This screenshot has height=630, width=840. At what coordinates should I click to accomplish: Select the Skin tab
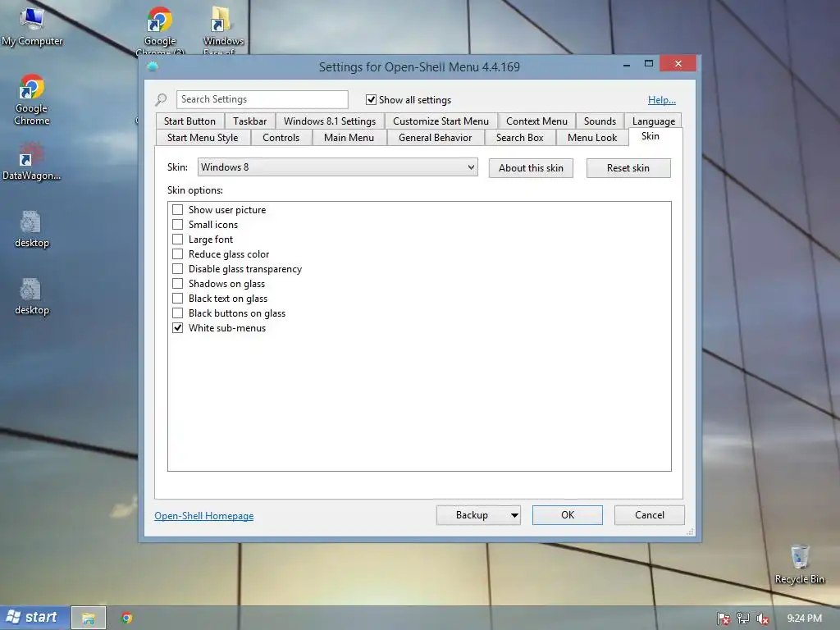tap(651, 136)
